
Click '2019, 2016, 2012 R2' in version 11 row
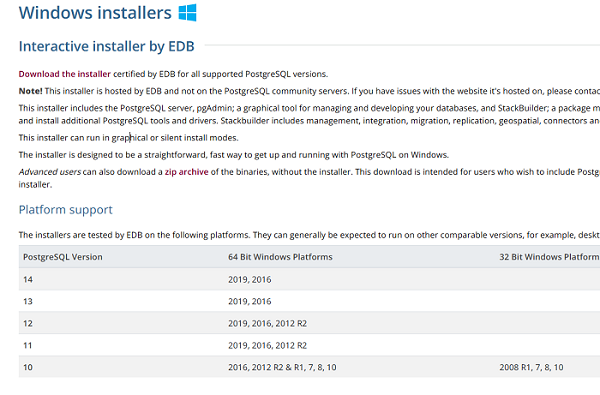point(267,345)
